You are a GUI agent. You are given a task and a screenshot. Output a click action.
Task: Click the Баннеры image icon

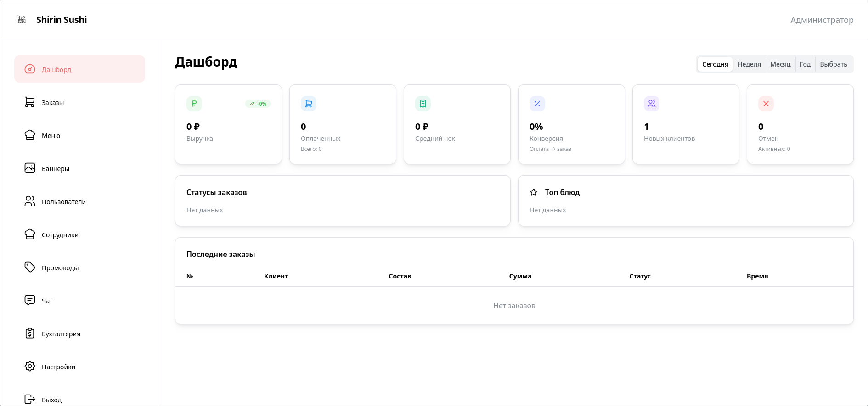point(30,168)
